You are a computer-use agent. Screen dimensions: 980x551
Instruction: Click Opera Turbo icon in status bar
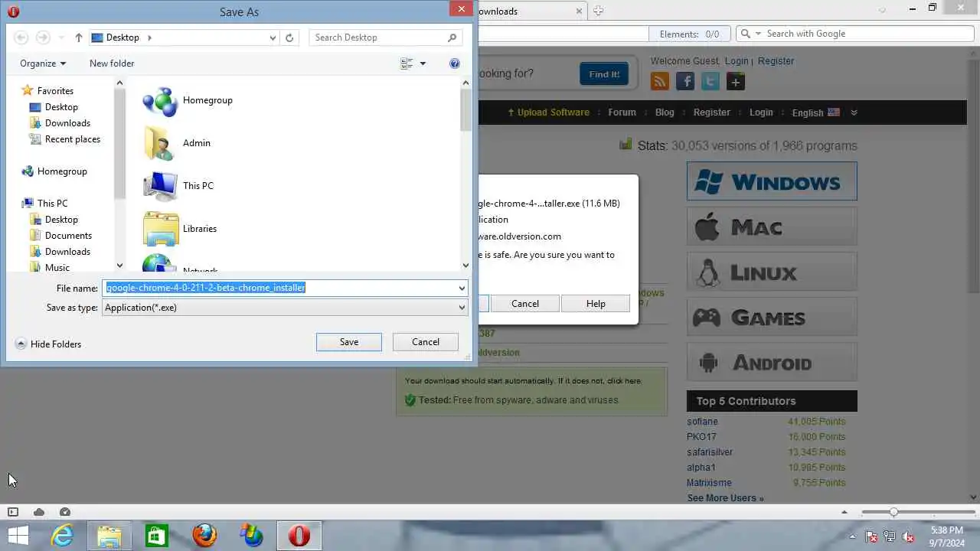coord(65,512)
